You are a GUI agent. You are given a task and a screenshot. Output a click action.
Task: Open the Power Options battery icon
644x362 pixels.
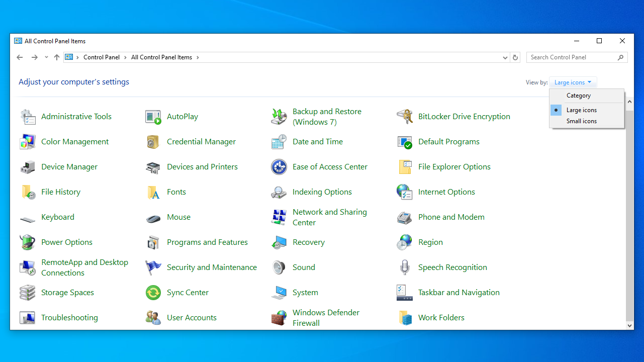pyautogui.click(x=28, y=242)
